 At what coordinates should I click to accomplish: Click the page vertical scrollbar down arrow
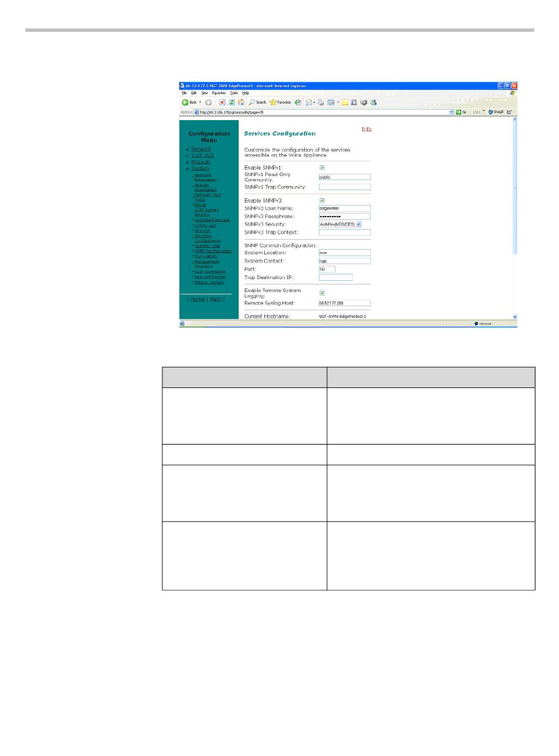(x=515, y=317)
